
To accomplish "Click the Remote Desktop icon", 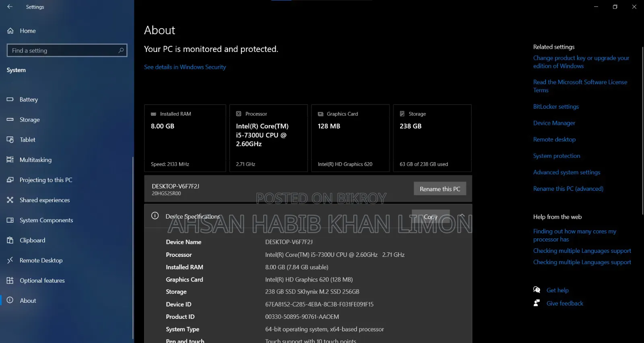I will 10,260.
